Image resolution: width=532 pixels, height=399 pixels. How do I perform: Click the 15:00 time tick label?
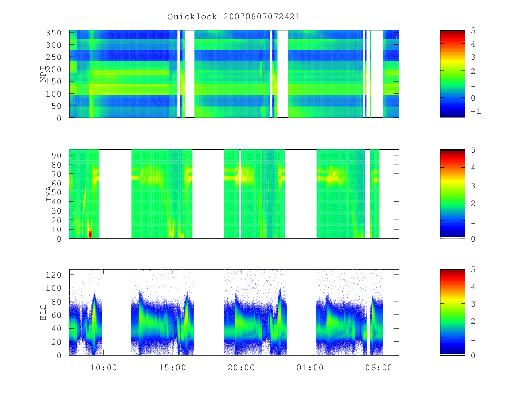click(x=172, y=368)
